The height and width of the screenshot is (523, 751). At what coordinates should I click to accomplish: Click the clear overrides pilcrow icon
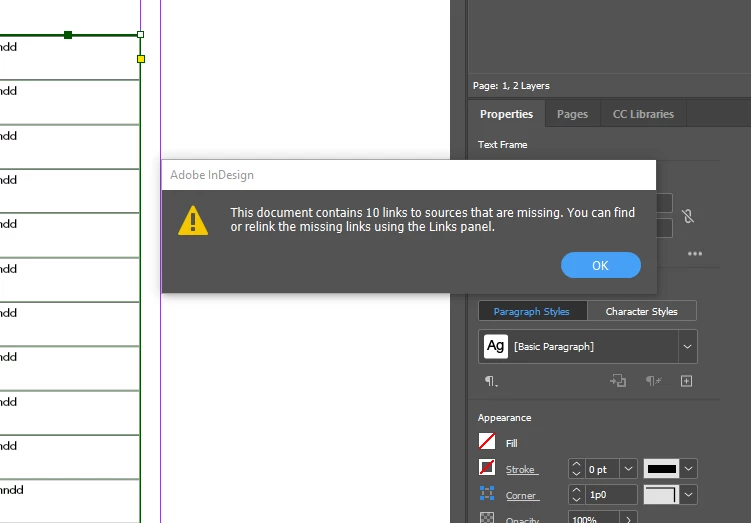coord(653,381)
